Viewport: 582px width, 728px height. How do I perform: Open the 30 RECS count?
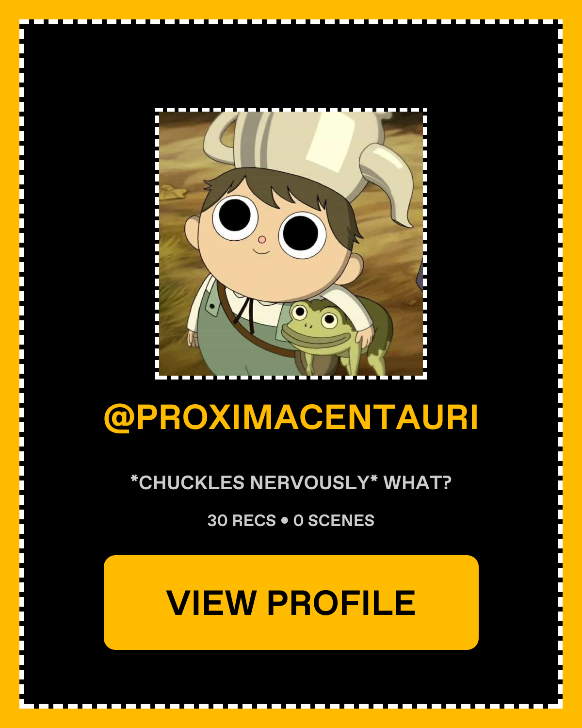[242, 520]
